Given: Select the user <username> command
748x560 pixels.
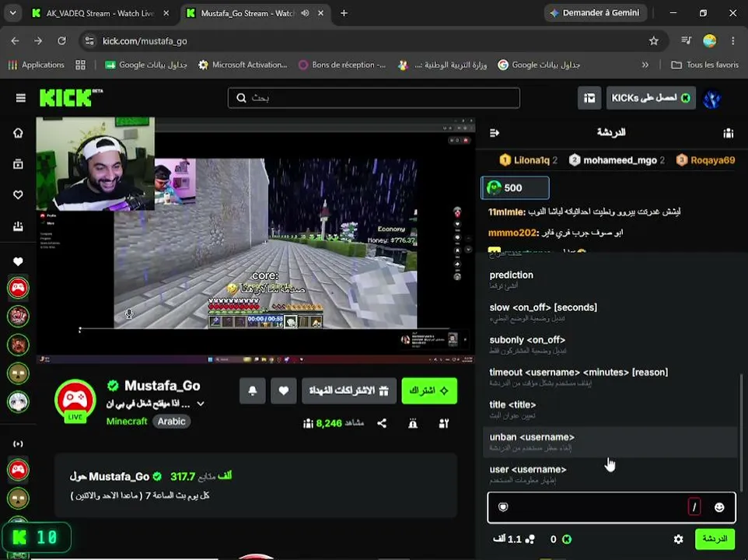Looking at the screenshot, I should click(x=610, y=474).
